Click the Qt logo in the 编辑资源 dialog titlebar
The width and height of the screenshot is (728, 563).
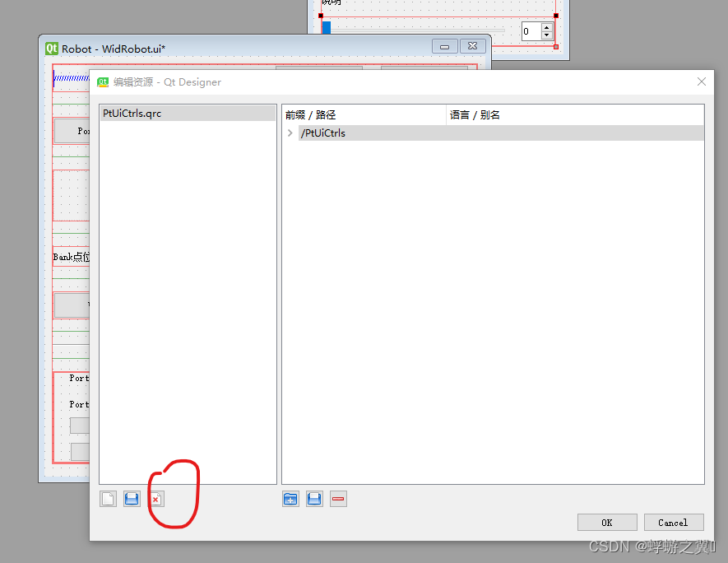102,81
